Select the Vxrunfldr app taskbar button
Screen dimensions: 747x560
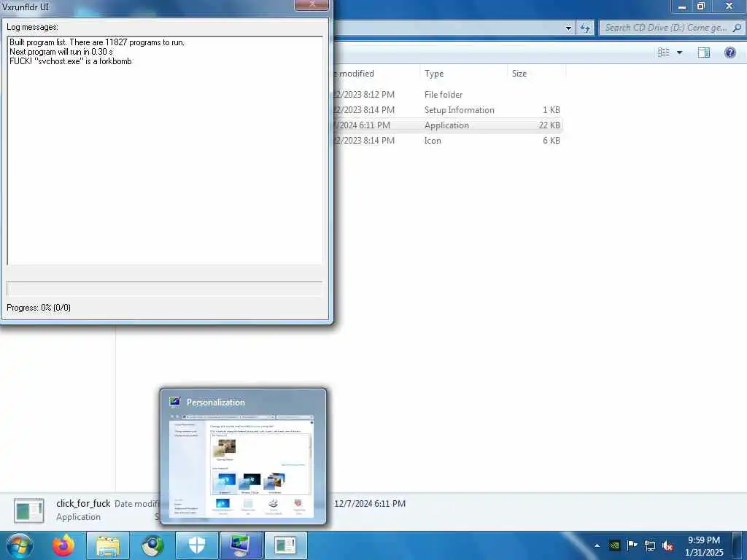(x=285, y=545)
